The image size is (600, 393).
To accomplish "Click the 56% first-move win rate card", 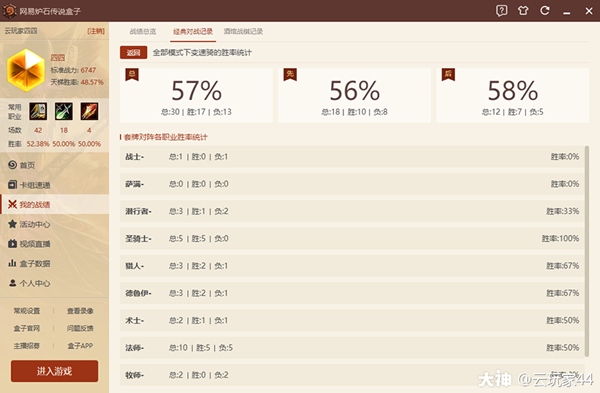I will 354,95.
